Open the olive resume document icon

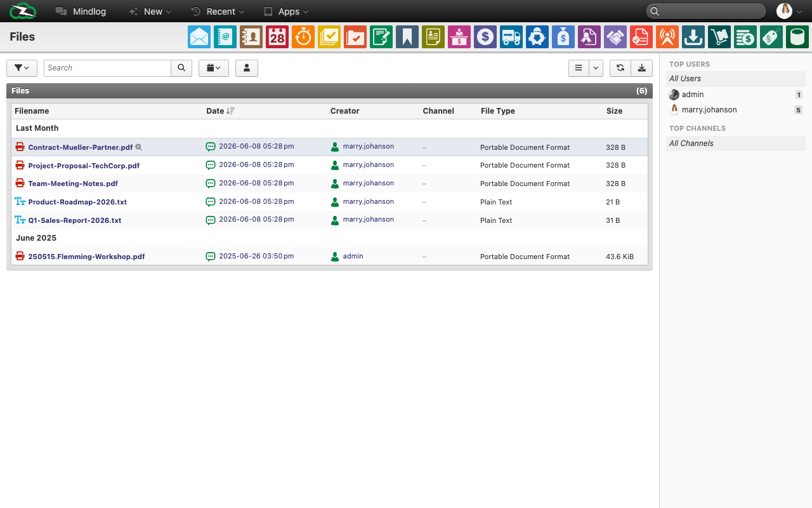[433, 37]
